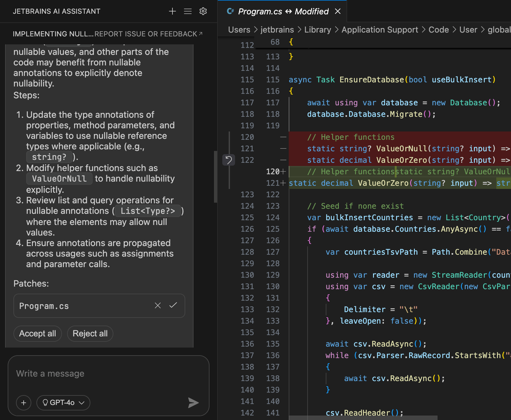
Task: Select jetbrains in the breadcrumb path
Action: (277, 30)
